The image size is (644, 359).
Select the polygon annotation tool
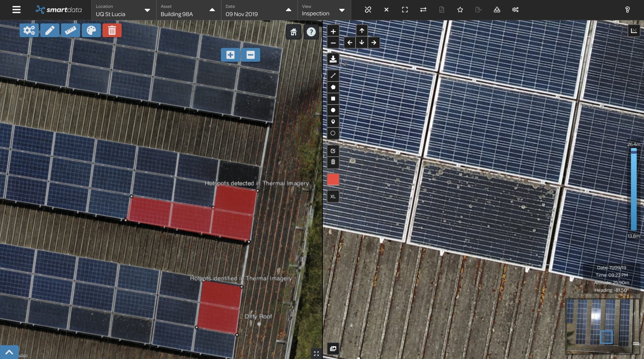[x=333, y=87]
